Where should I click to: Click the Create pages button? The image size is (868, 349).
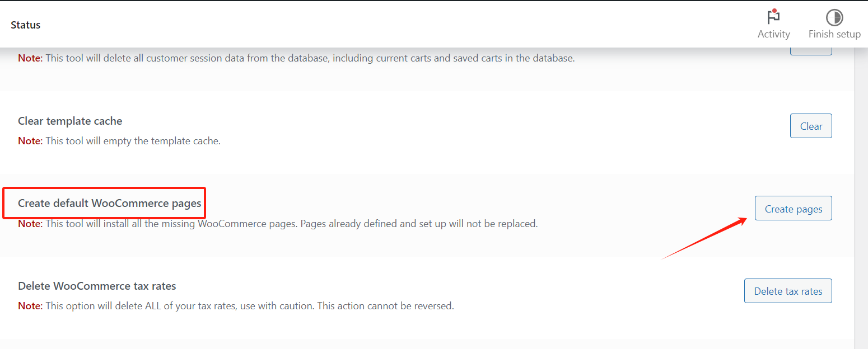pyautogui.click(x=793, y=209)
